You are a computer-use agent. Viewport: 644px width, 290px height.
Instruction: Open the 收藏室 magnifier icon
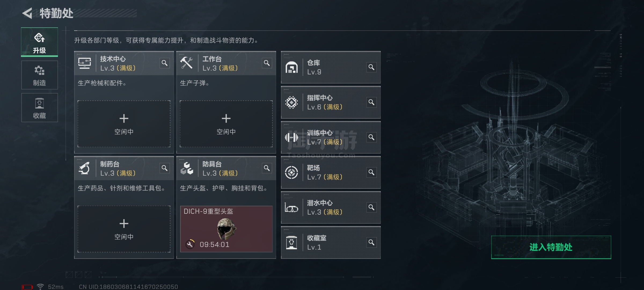pyautogui.click(x=371, y=242)
